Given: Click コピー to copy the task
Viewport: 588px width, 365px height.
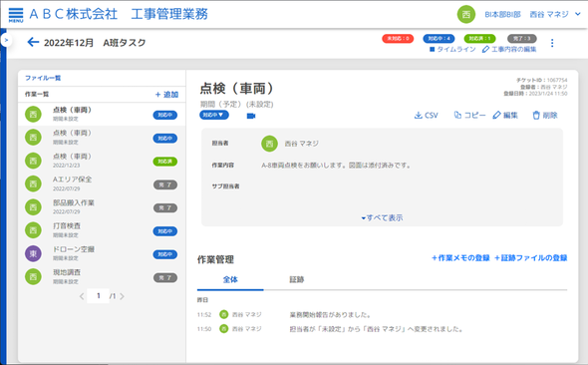Looking at the screenshot, I should click(x=469, y=115).
